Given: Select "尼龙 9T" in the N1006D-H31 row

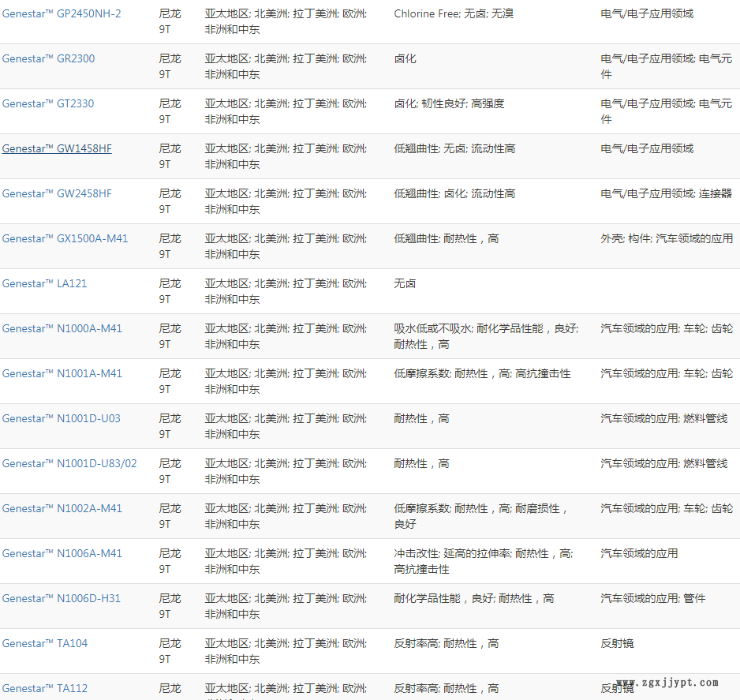Looking at the screenshot, I should pyautogui.click(x=170, y=606).
